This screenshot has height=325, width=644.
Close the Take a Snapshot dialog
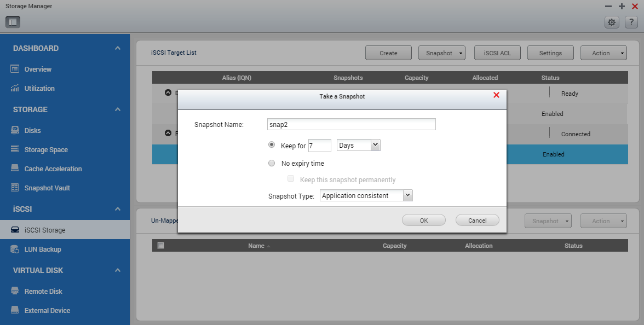(496, 95)
